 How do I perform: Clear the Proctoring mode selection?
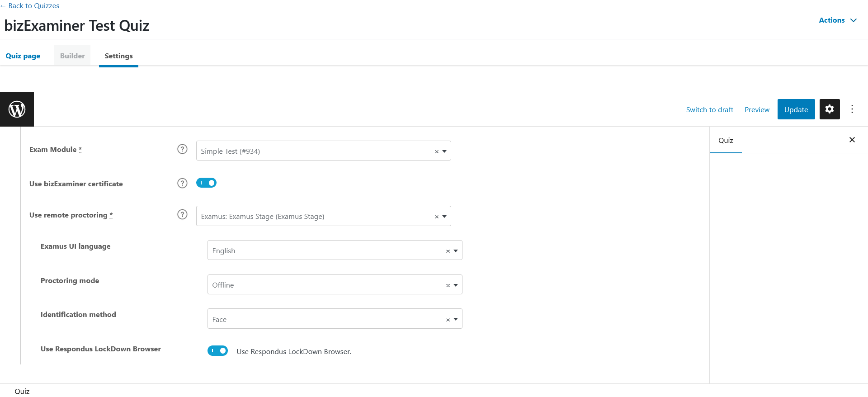[x=448, y=285]
